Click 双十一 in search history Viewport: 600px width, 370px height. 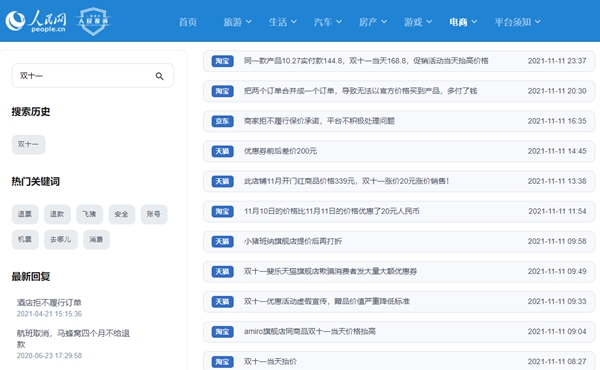[x=28, y=145]
